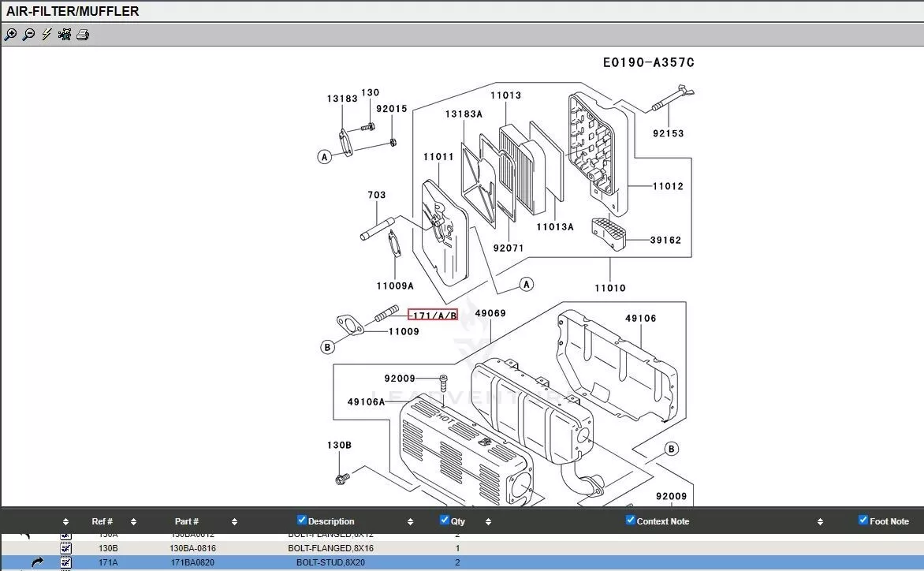Select the BOLT-STUD,8X20 table row
The image size is (924, 571).
(x=330, y=562)
